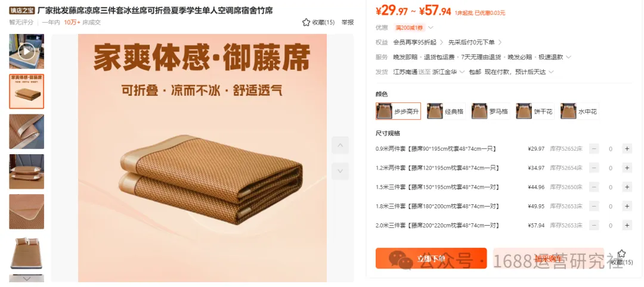Show the next product image with down arrow
Screen dimensions: 644x287
pyautogui.click(x=340, y=171)
